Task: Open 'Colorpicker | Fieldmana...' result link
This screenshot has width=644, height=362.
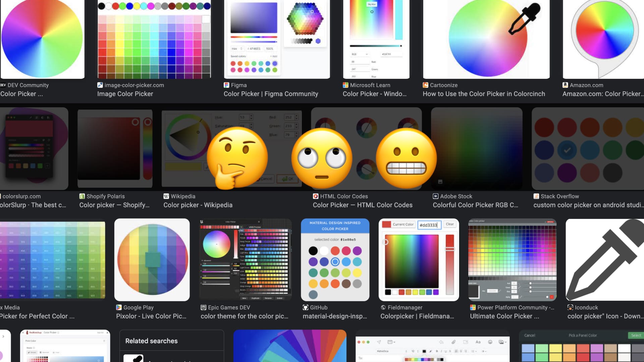Action: point(417,316)
